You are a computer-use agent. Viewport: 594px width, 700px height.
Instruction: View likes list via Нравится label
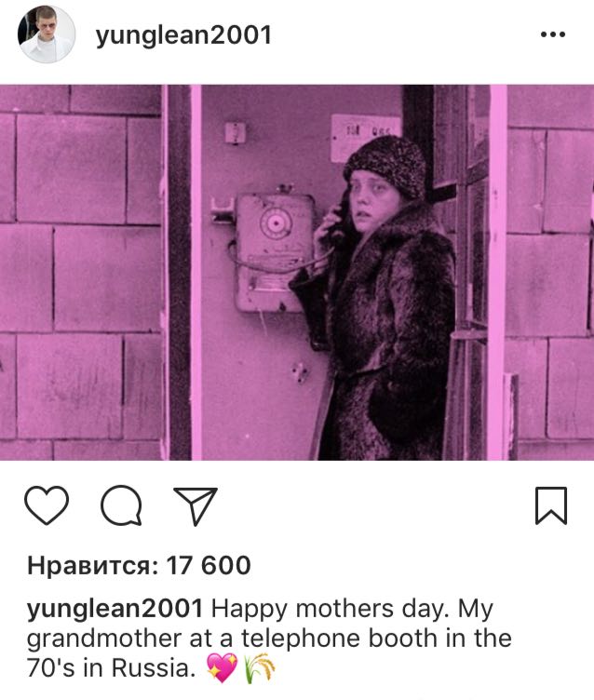tap(92, 566)
